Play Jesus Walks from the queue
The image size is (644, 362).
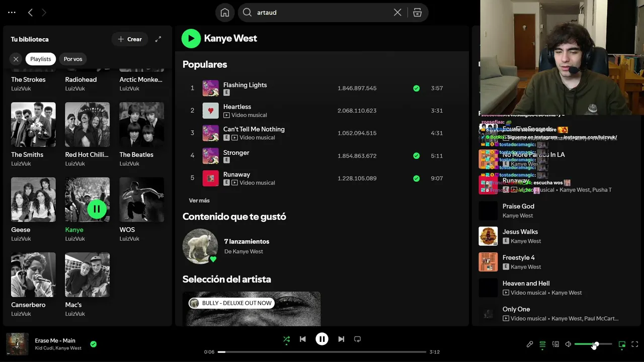point(520,232)
